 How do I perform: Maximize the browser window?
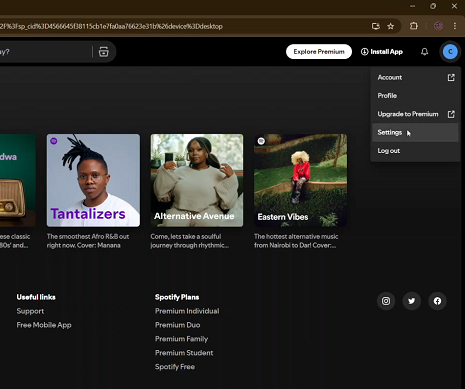[433, 6]
